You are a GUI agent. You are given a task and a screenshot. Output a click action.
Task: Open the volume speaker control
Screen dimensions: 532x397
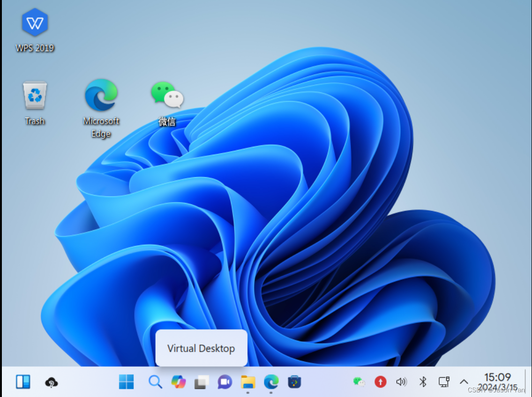tap(401, 382)
